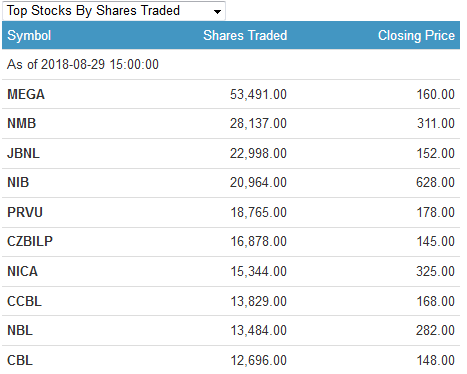Click the Closing Price column header

416,35
